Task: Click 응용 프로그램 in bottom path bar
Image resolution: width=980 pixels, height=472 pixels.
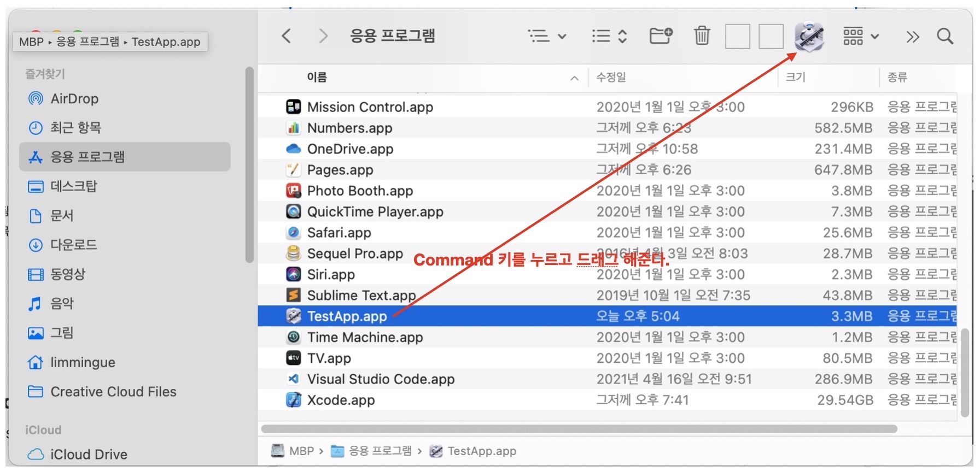Action: pyautogui.click(x=372, y=451)
